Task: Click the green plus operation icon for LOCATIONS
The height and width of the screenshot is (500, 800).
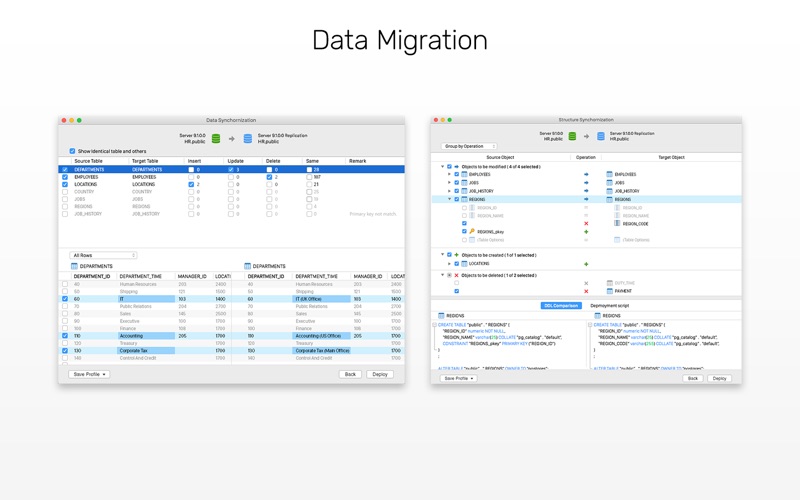Action: [x=586, y=264]
